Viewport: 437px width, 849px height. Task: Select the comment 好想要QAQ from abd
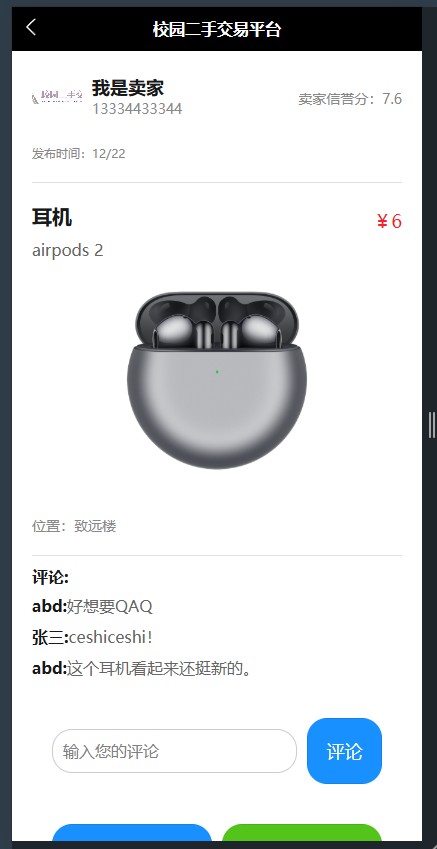pyautogui.click(x=93, y=606)
